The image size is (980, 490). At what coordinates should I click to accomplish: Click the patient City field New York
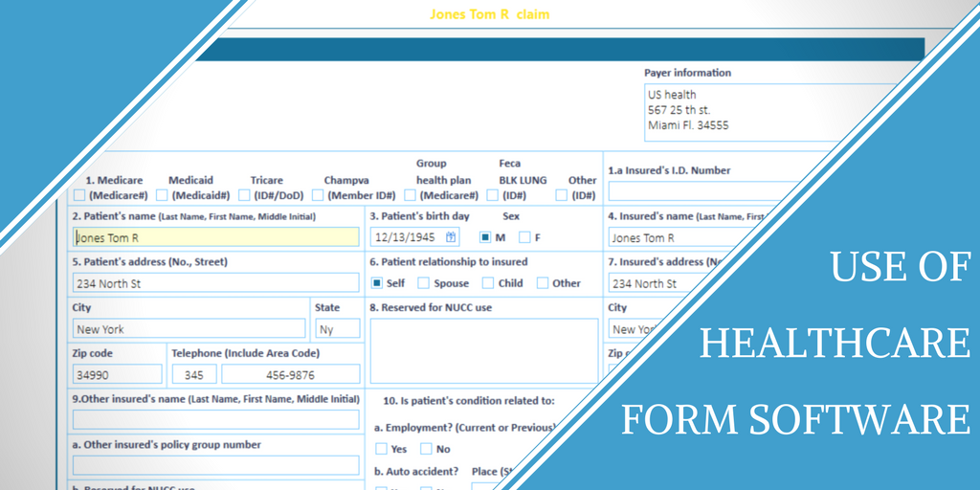(189, 328)
